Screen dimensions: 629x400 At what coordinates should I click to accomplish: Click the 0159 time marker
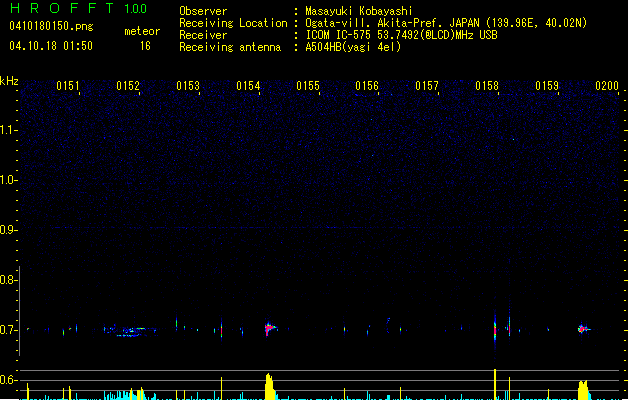[x=547, y=86]
